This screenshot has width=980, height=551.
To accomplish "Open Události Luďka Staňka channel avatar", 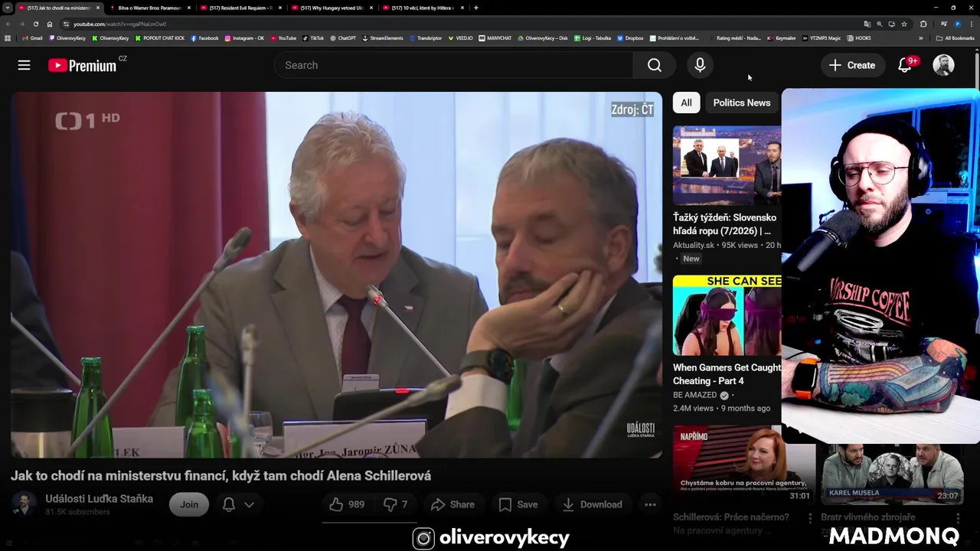I will coord(24,504).
